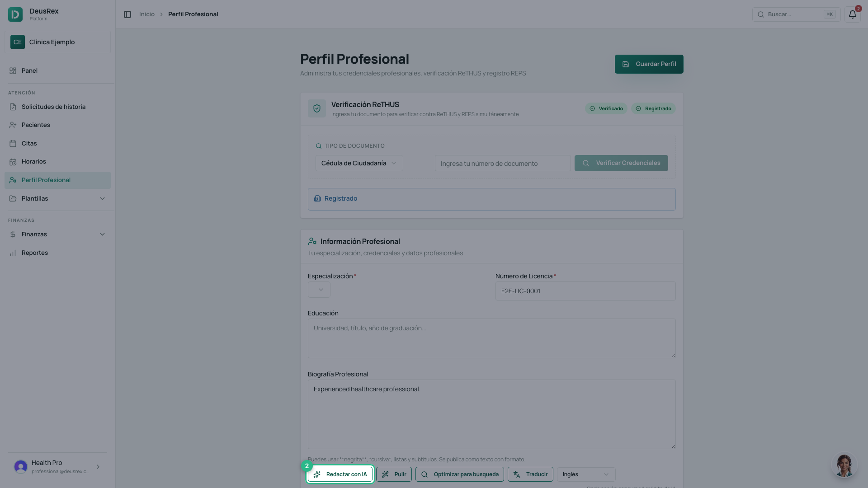The height and width of the screenshot is (488, 868).
Task: Click the Biografía Profesional text area
Action: 492,414
